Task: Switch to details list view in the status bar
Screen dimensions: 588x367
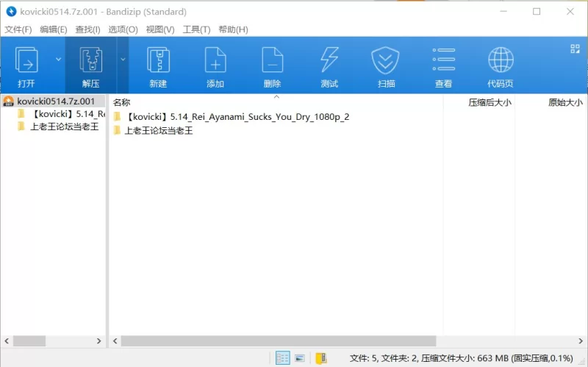Action: 282,358
